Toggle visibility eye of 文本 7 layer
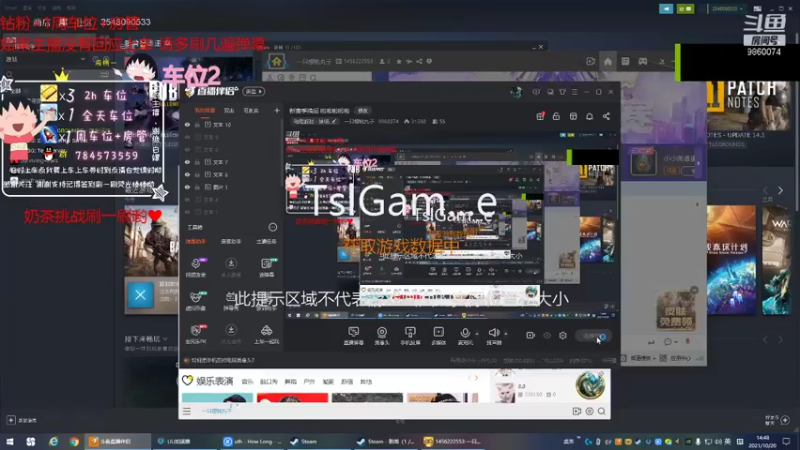Viewport: 800px width, 450px height. [187, 162]
